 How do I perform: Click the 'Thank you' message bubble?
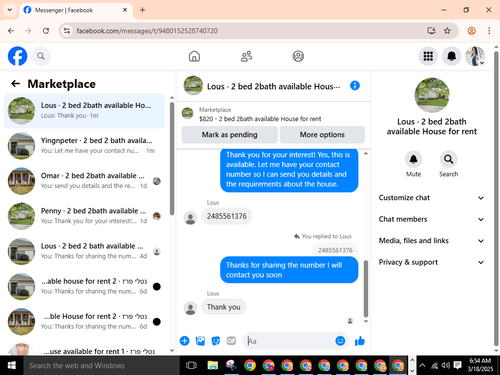pos(224,307)
